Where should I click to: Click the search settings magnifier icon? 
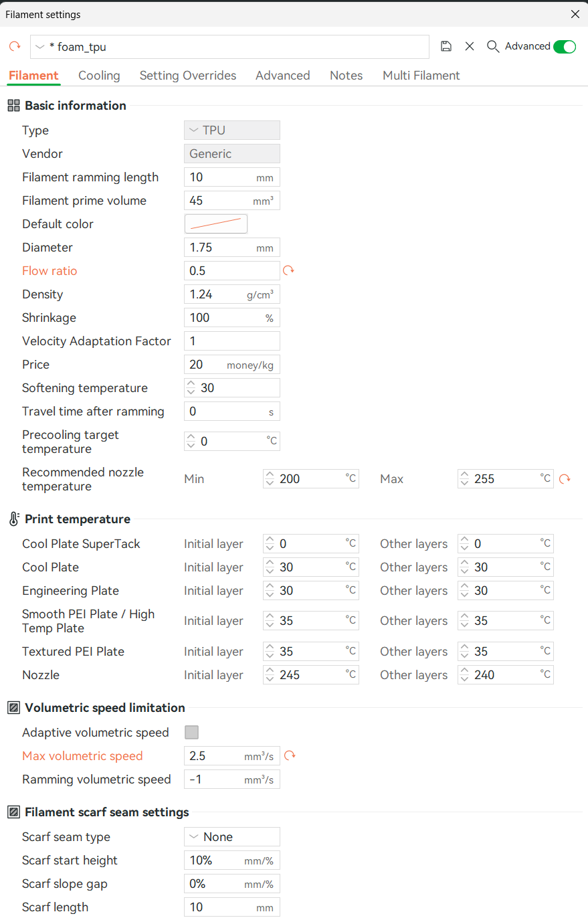[493, 46]
